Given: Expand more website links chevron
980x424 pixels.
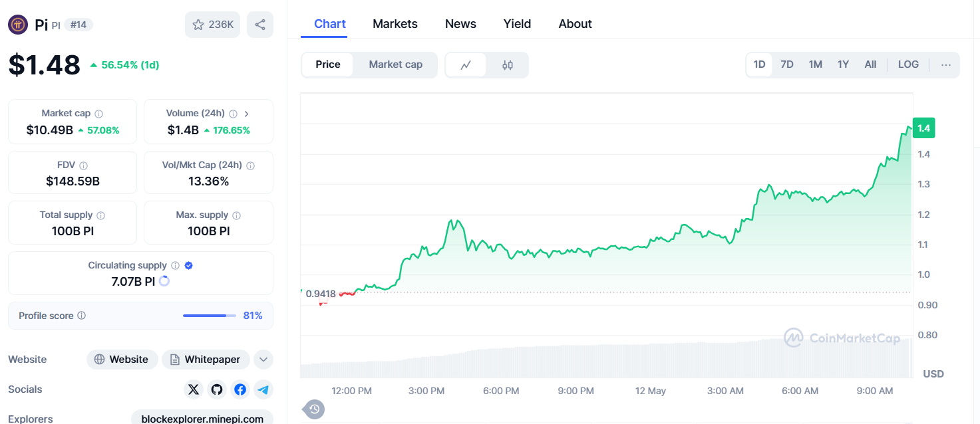Looking at the screenshot, I should coord(263,360).
